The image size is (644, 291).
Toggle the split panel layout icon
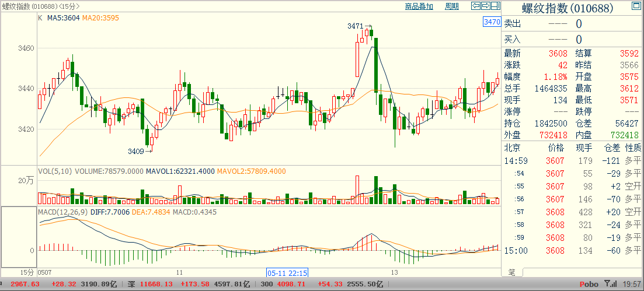point(496,6)
